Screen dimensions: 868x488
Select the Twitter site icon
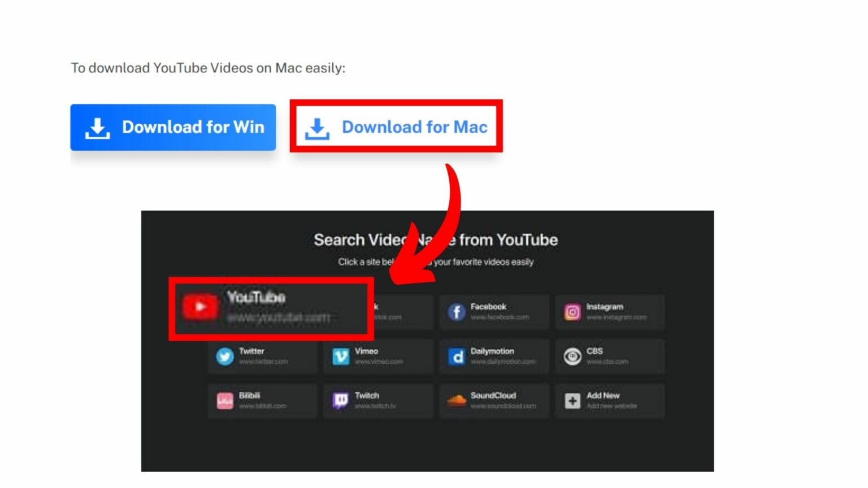pos(225,356)
